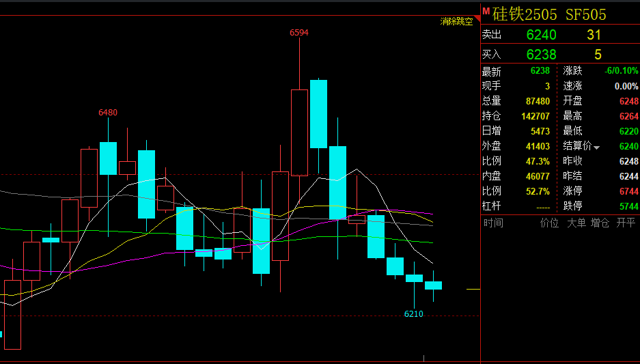Click the 买入 label

click(x=491, y=54)
